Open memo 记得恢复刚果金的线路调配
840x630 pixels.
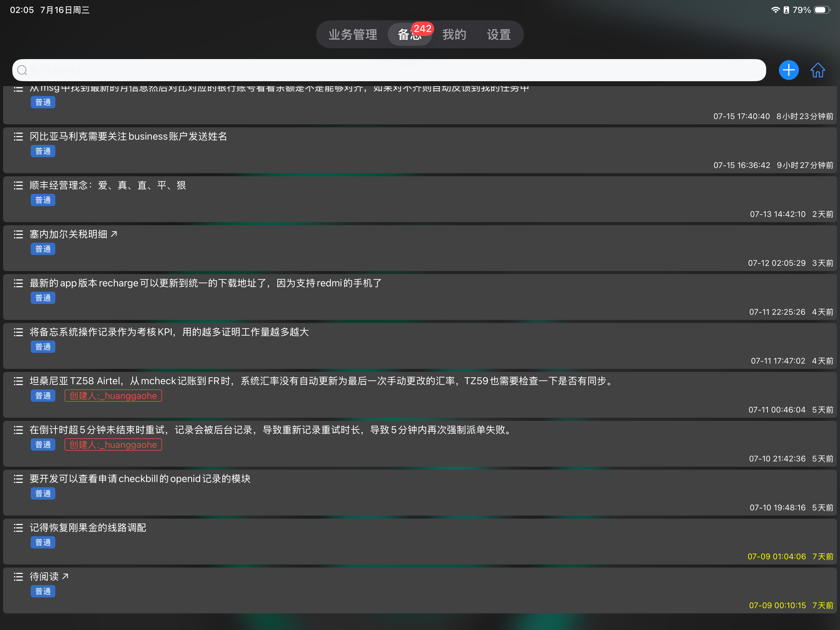[x=88, y=528]
